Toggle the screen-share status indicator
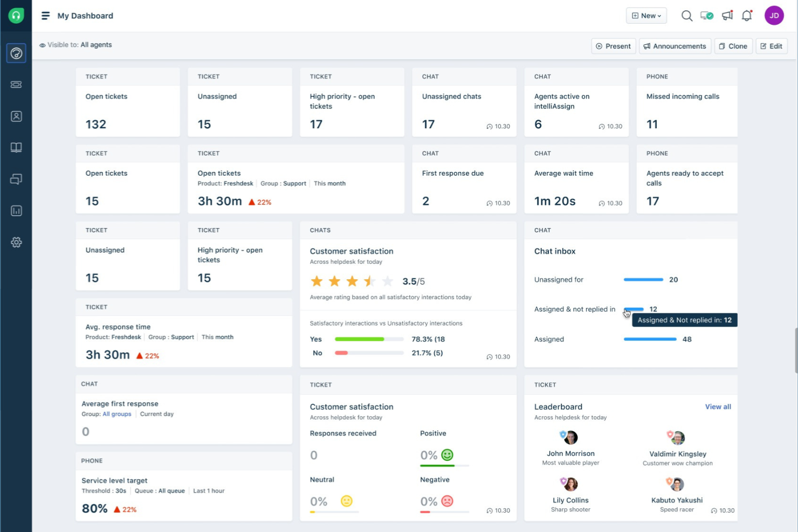The image size is (798, 532). click(x=707, y=16)
